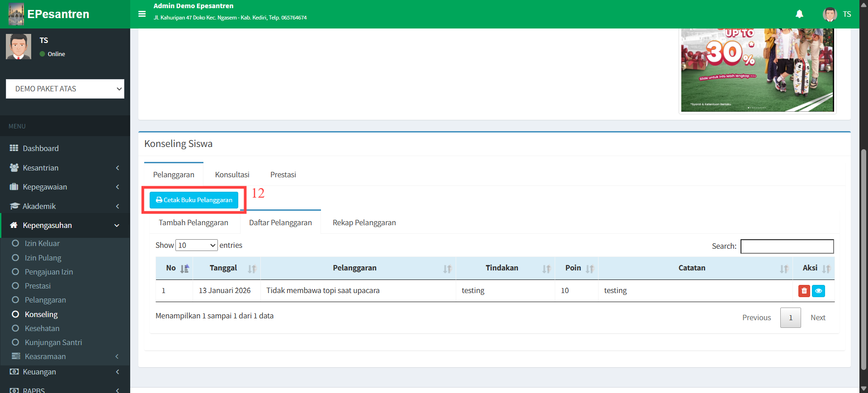The height and width of the screenshot is (393, 868).
Task: Open the notification bell
Action: pyautogui.click(x=799, y=14)
